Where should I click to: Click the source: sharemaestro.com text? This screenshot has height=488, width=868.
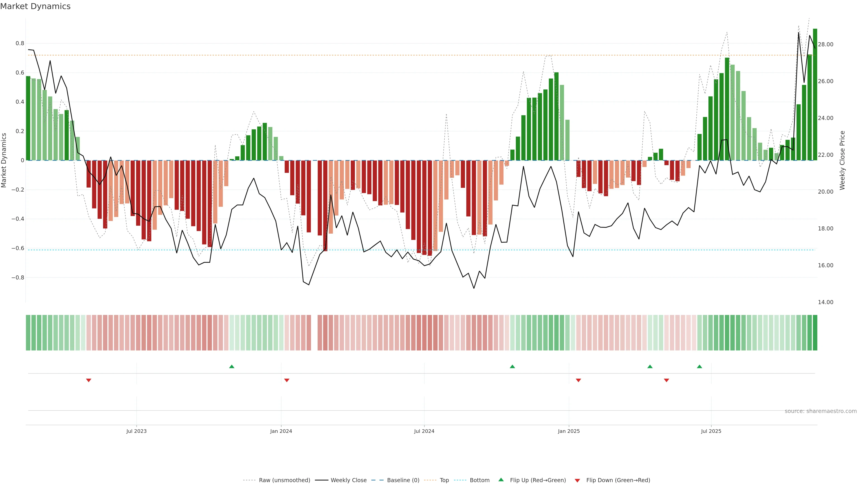[821, 411]
